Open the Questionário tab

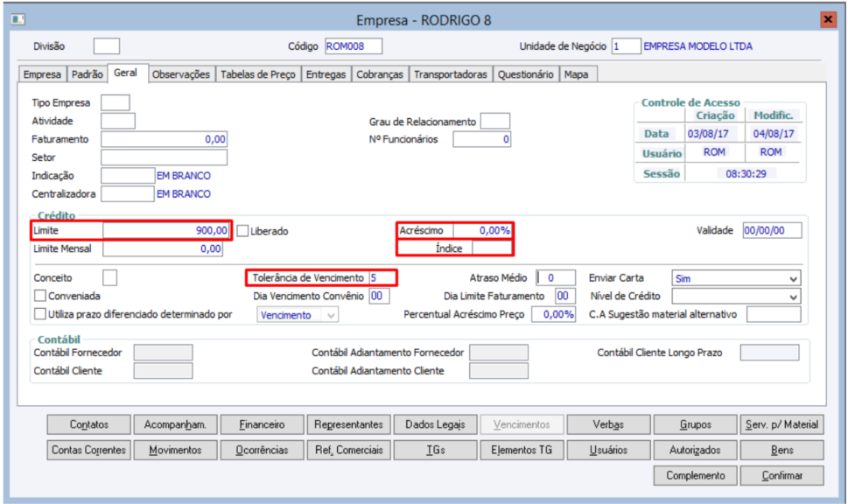pyautogui.click(x=526, y=74)
